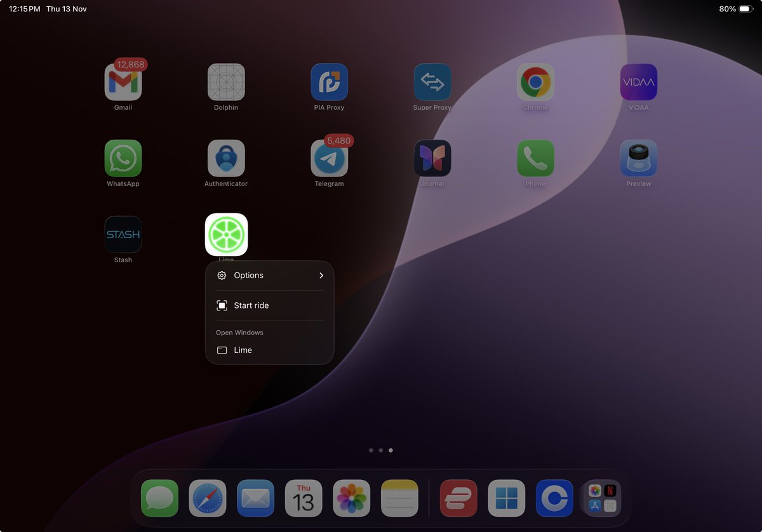Launch the Phone app
Screen dimensions: 762x532
pyautogui.click(x=535, y=158)
